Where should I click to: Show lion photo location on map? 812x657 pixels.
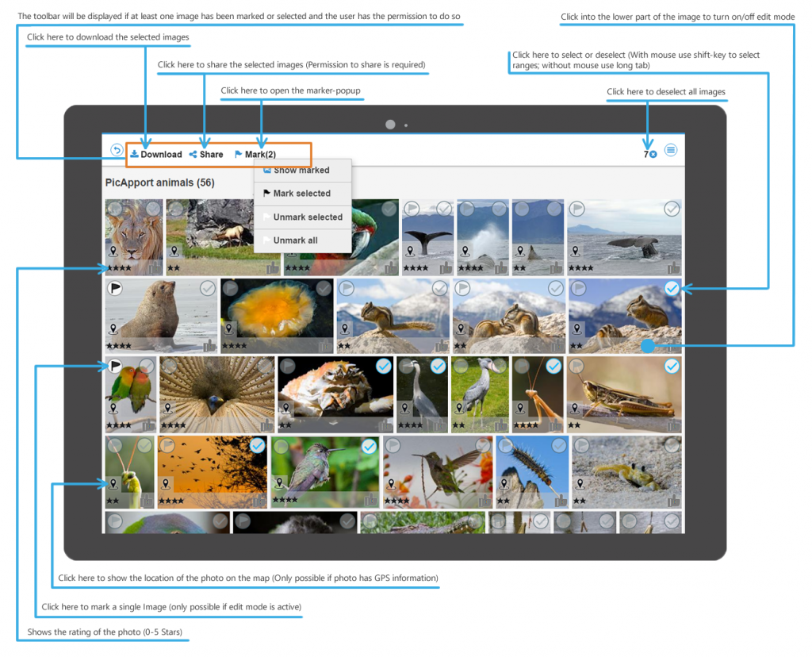click(x=113, y=252)
